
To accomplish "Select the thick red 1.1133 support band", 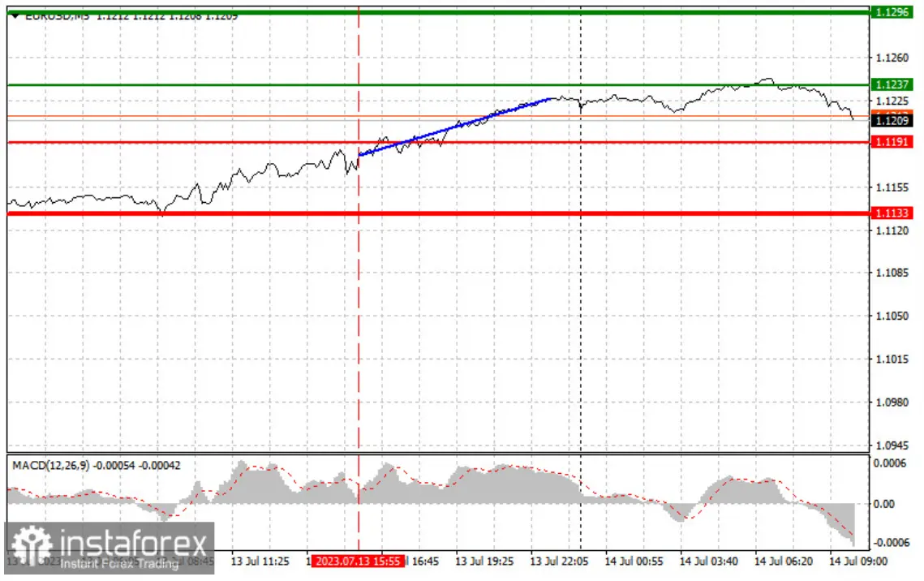I will 406,213.
